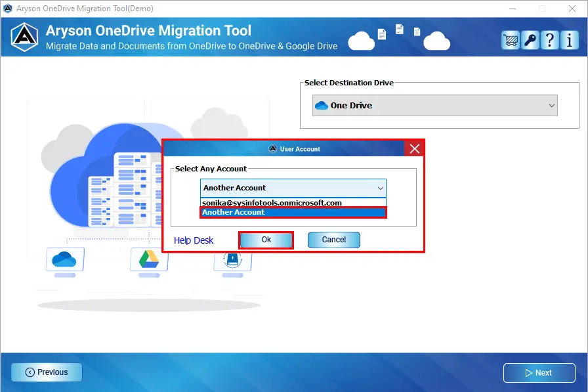
Task: Click the info about icon
Action: click(569, 40)
